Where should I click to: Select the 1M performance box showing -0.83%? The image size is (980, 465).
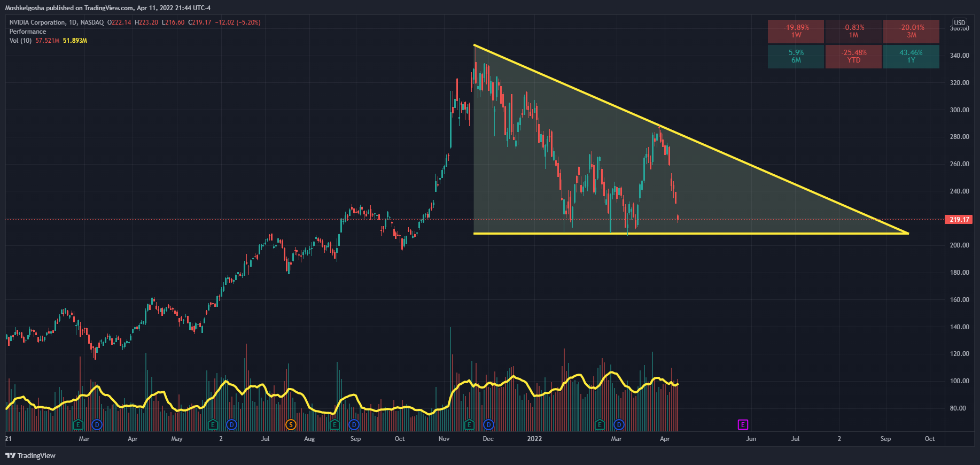point(853,31)
